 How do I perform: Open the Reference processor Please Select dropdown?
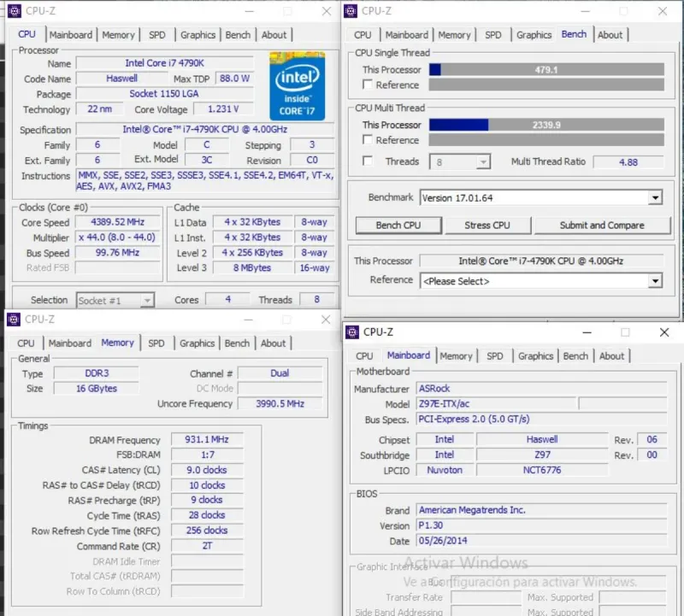click(541, 281)
